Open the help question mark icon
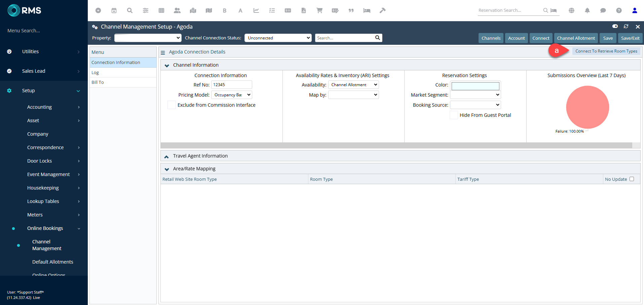 point(619,10)
